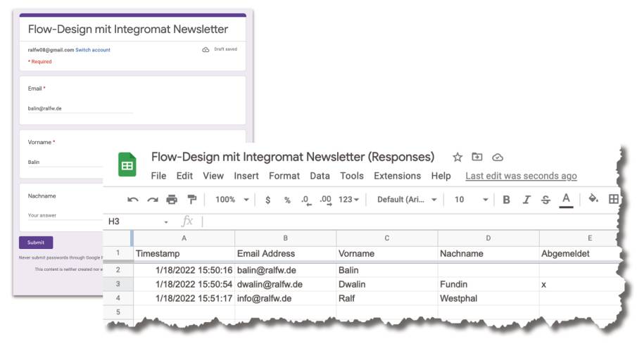Toggle bold formatting
Image resolution: width=644 pixels, height=346 pixels.
[x=507, y=200]
